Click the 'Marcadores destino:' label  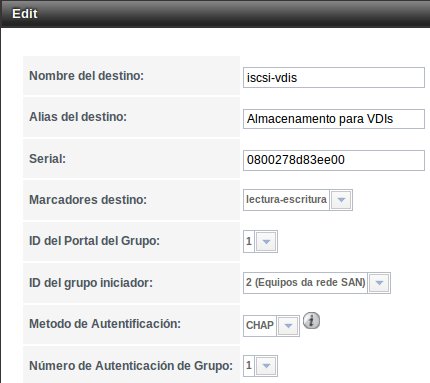[x=88, y=200]
